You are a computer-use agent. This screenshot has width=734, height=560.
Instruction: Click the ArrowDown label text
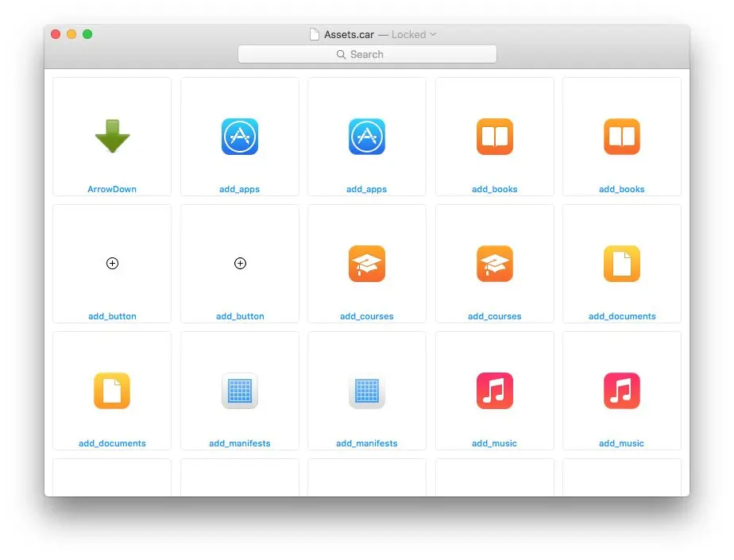pos(112,189)
